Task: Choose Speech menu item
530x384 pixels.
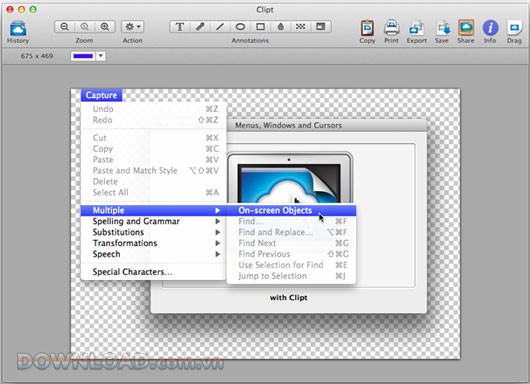Action: pos(153,254)
